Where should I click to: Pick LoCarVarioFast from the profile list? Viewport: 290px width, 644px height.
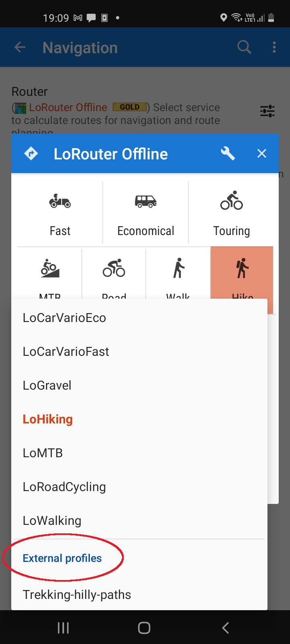[x=66, y=352]
